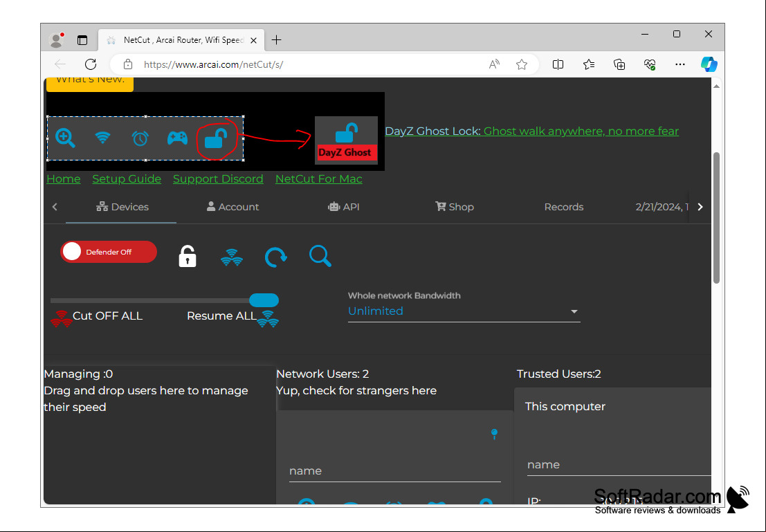Switch to the Account tab
The height and width of the screenshot is (532, 766).
click(232, 207)
